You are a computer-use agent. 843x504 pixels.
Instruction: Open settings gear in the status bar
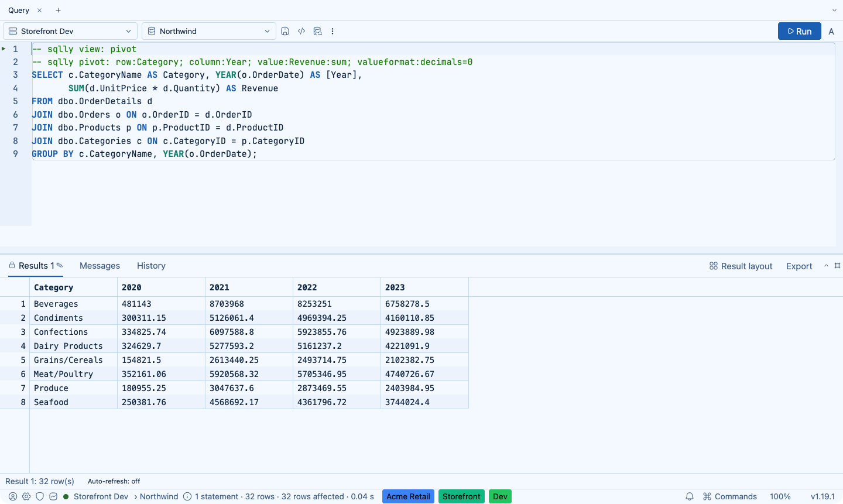point(26,496)
